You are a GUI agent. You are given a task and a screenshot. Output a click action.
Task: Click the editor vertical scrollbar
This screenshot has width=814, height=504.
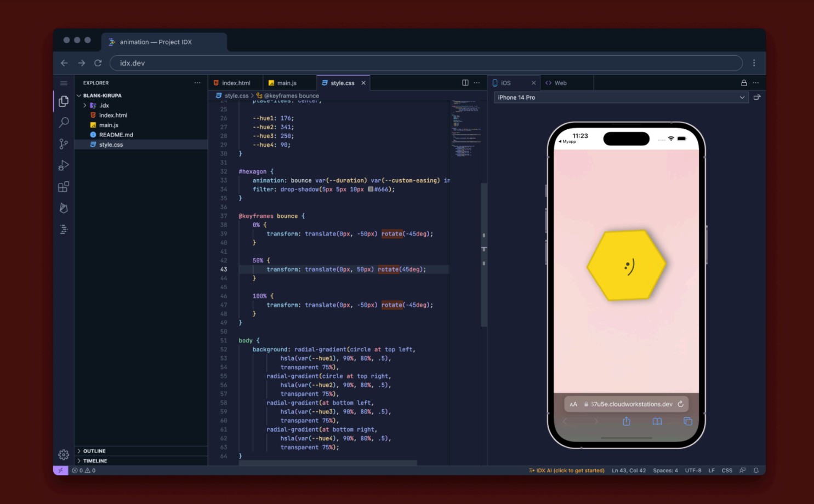(484, 255)
